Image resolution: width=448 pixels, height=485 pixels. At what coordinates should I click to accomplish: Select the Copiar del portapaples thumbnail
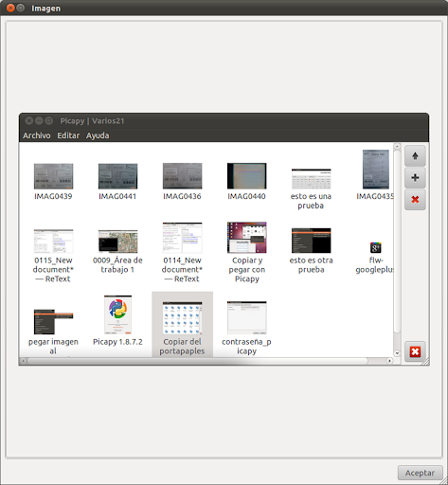click(x=182, y=318)
